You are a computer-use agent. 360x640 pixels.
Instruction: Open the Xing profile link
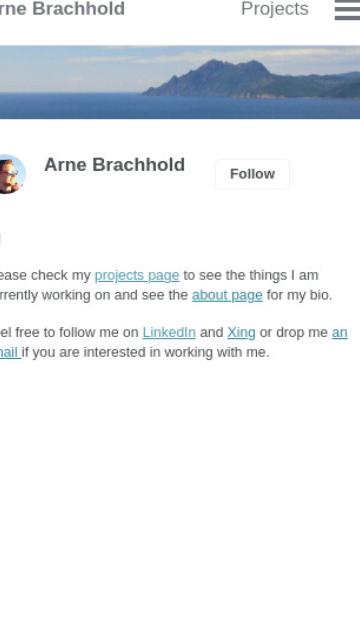pyautogui.click(x=241, y=333)
